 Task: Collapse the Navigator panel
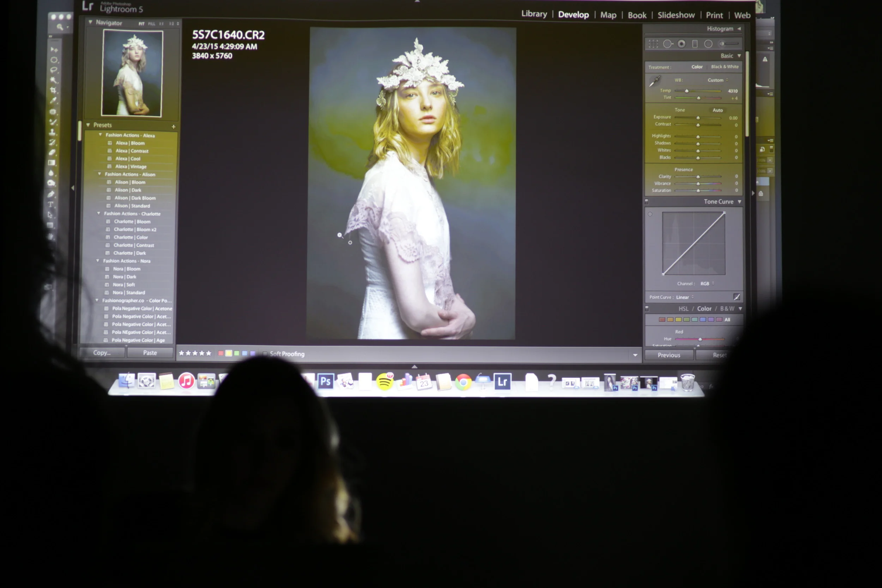[90, 22]
